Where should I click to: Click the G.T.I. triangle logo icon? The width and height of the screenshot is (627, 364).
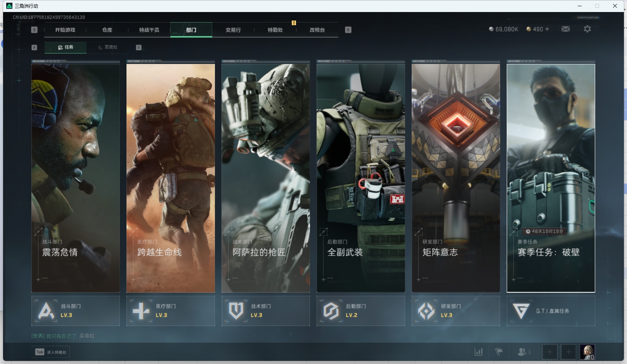(x=521, y=311)
